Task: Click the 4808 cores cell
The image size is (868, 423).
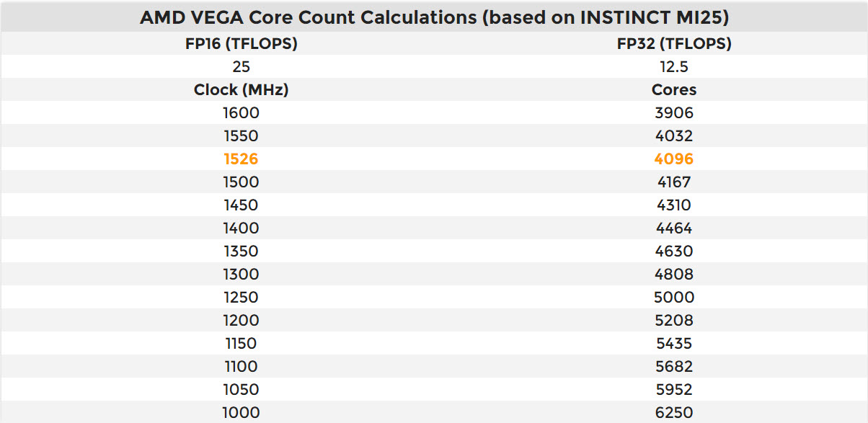Action: pyautogui.click(x=674, y=275)
